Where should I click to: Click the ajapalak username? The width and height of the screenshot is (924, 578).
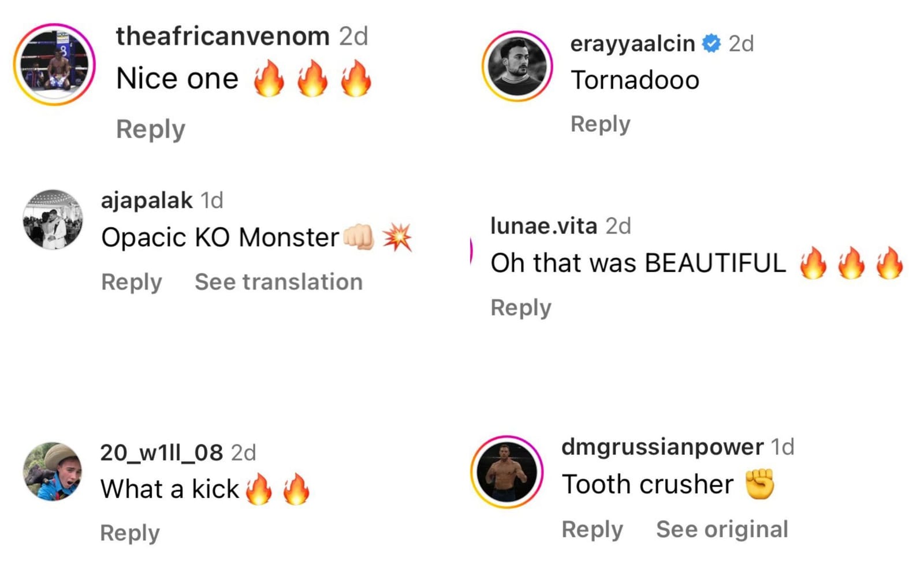[x=146, y=201]
